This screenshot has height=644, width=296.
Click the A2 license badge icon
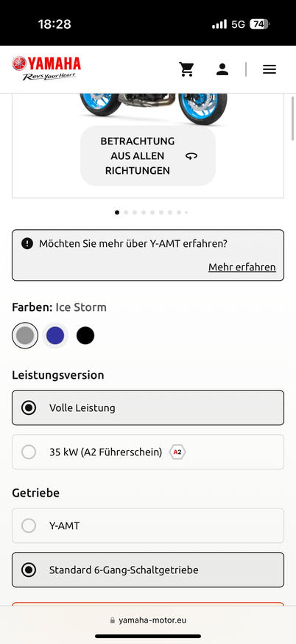coord(177,452)
